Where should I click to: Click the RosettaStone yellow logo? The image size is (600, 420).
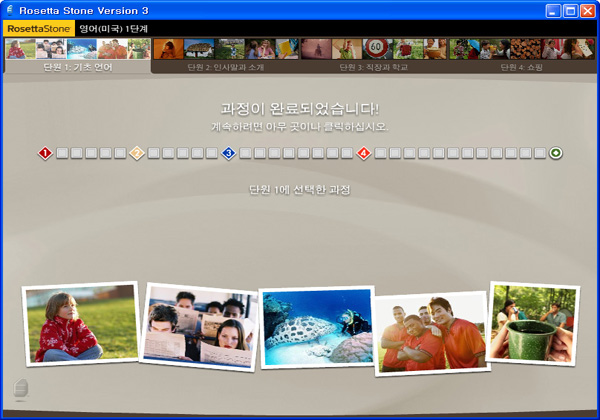(x=39, y=29)
